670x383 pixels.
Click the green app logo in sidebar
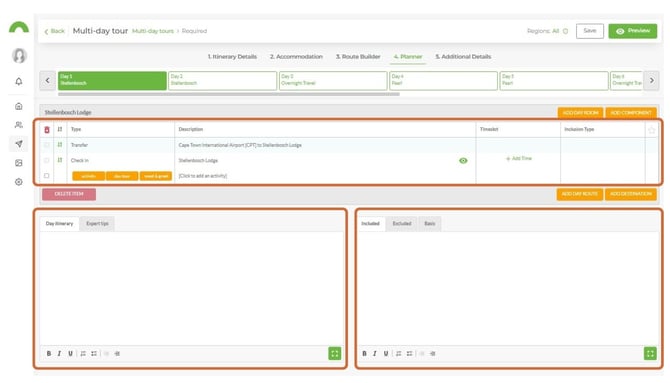click(19, 27)
